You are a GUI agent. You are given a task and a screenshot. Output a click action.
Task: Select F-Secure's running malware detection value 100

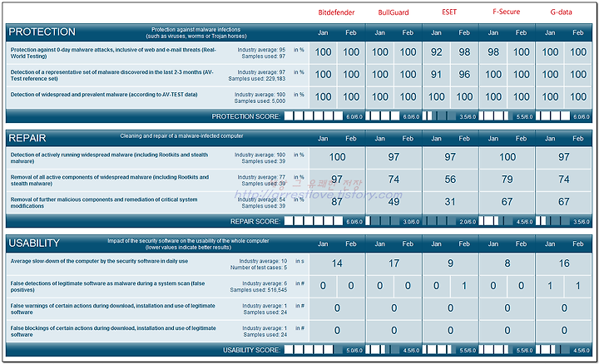point(507,157)
